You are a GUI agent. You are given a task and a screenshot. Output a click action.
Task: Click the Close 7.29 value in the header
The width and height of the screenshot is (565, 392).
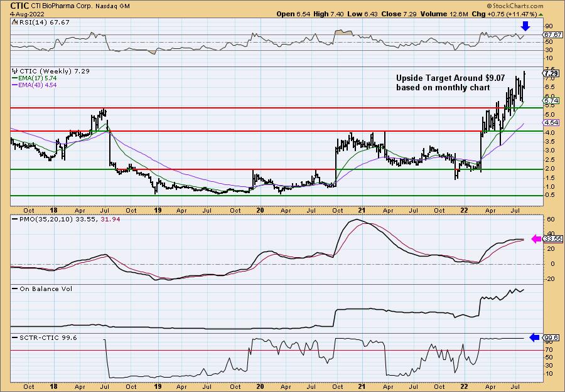tap(398, 14)
